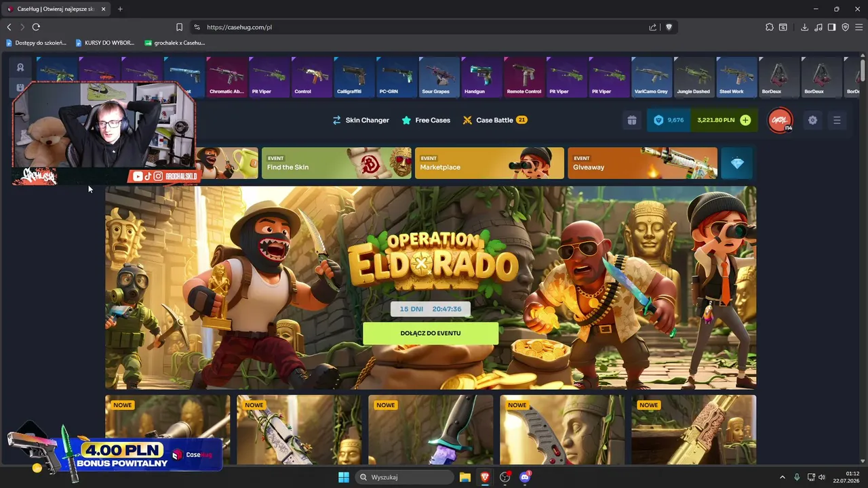Open volume control in system tray

(x=822, y=477)
